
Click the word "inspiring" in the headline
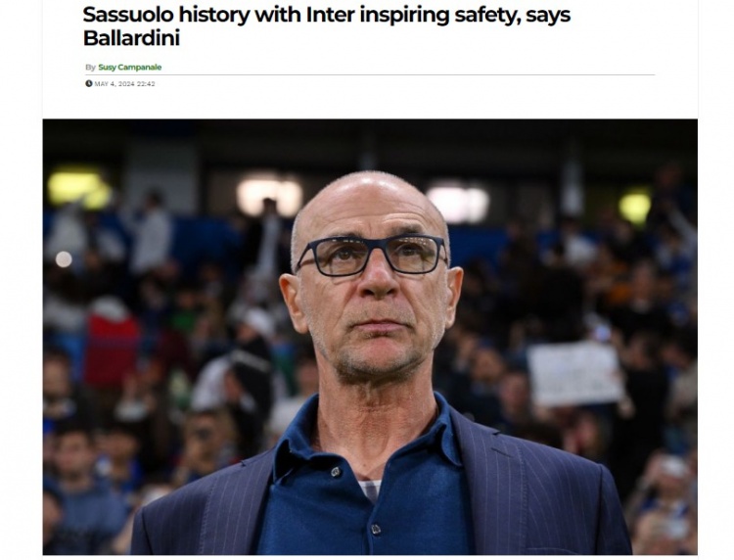[x=398, y=16]
